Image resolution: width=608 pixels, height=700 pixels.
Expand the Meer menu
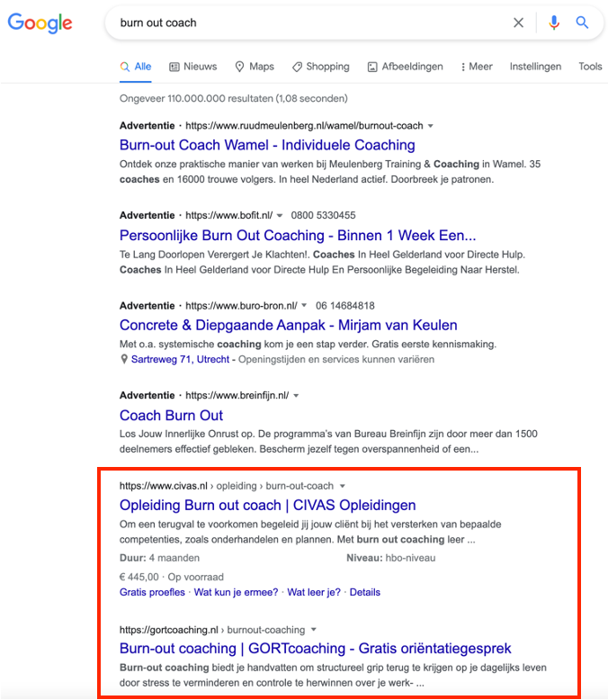point(477,67)
